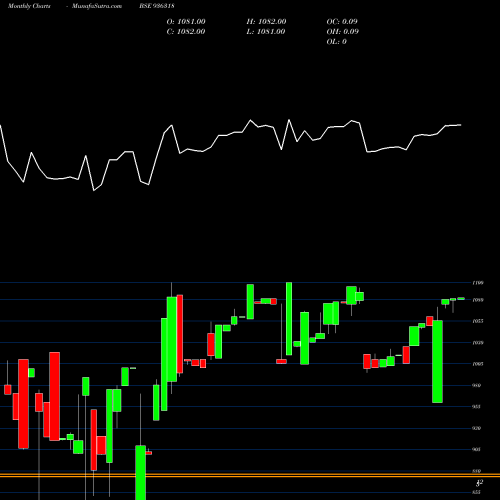Click the white closing-price line's last point
The width and height of the screenshot is (500, 500).
pyautogui.click(x=461, y=125)
